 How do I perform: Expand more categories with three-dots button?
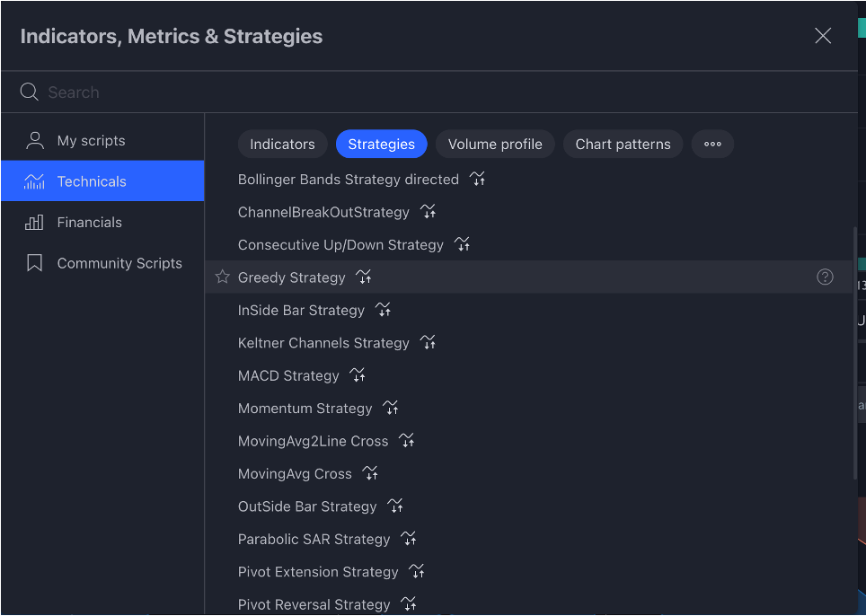tap(712, 144)
